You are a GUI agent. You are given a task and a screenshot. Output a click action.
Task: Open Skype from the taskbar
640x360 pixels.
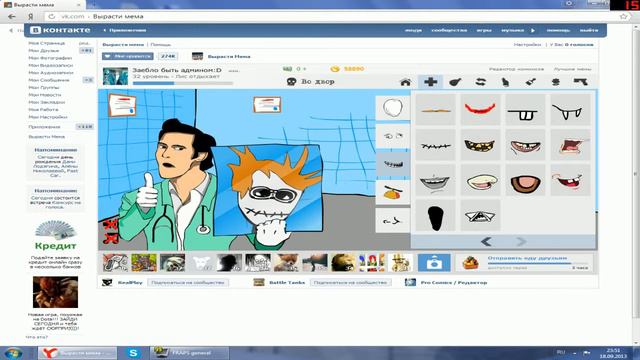point(133,353)
